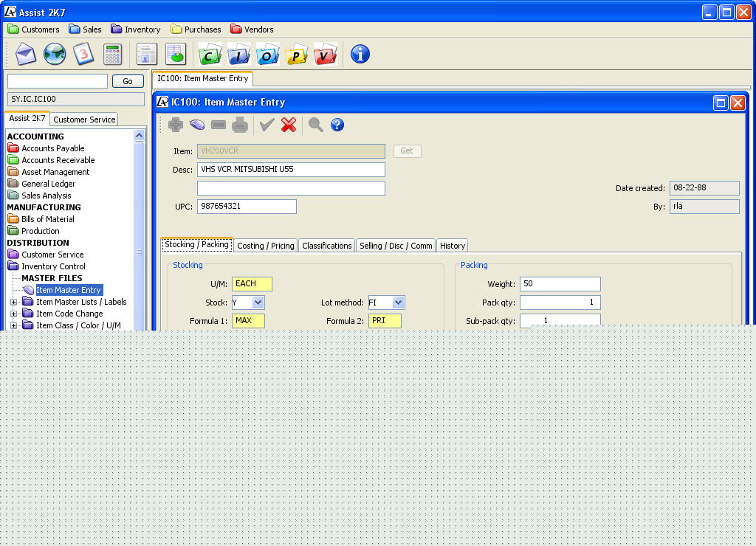
Task: Click the edit record eraser-shaped icon
Action: point(197,125)
